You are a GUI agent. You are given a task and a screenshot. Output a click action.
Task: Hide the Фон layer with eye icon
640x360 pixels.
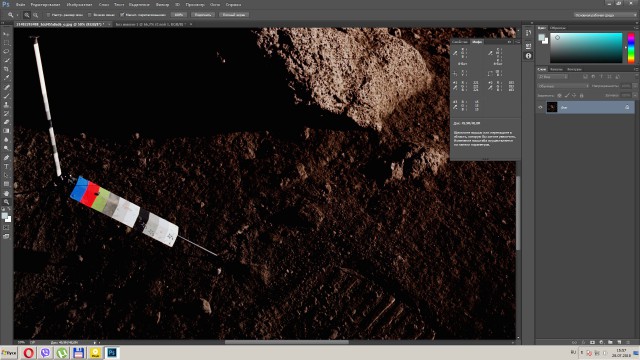540,107
